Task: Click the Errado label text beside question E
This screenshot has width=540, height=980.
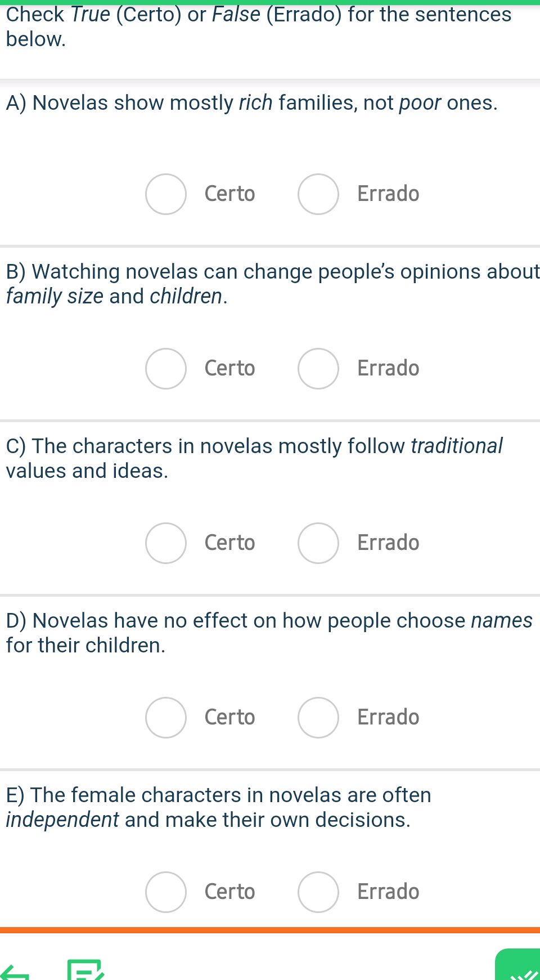Action: tap(388, 892)
